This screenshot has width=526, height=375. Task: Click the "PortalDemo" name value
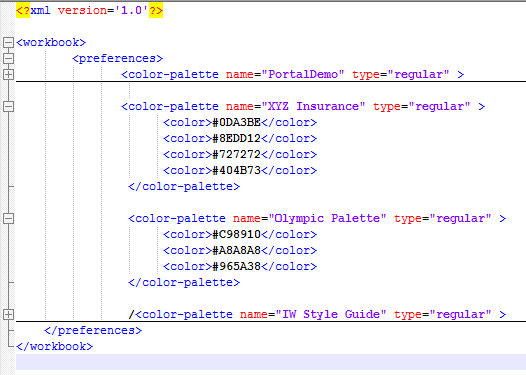(303, 74)
